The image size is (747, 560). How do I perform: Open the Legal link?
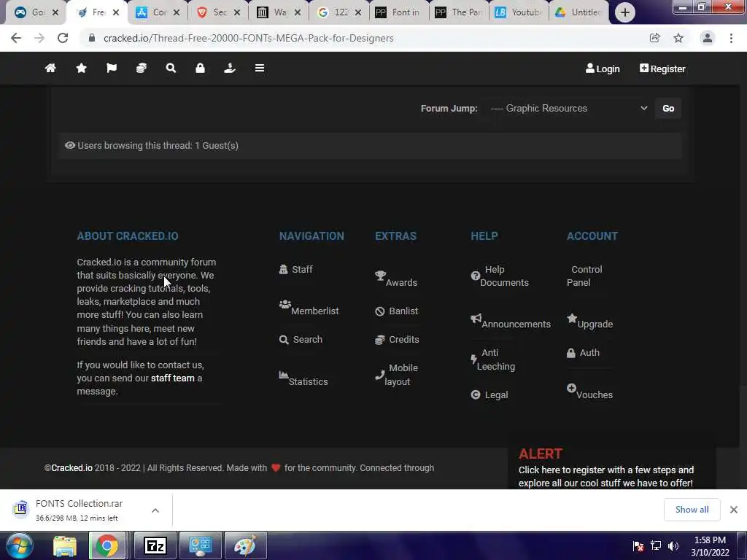(x=489, y=394)
